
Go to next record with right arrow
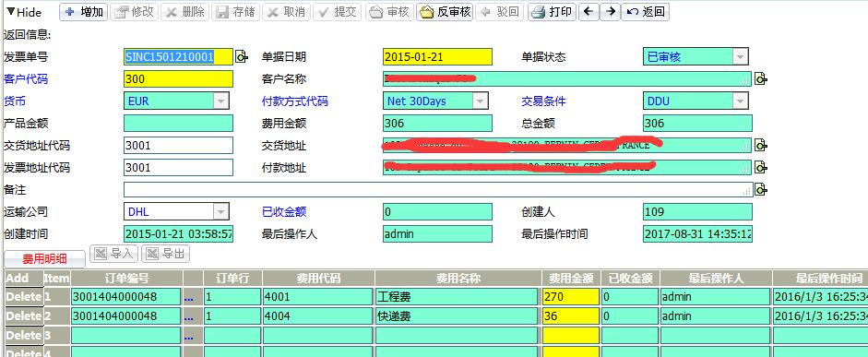coord(610,12)
